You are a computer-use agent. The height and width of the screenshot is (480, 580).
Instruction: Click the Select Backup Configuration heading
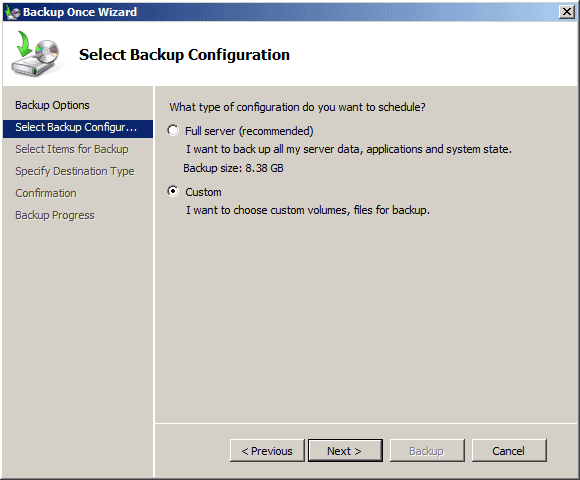point(184,55)
